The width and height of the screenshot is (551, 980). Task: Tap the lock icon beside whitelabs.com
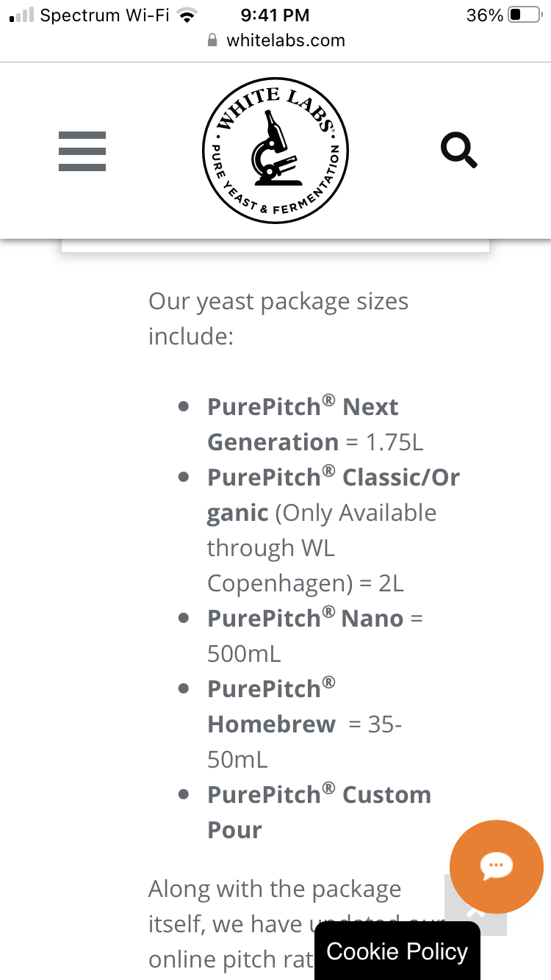tap(213, 40)
